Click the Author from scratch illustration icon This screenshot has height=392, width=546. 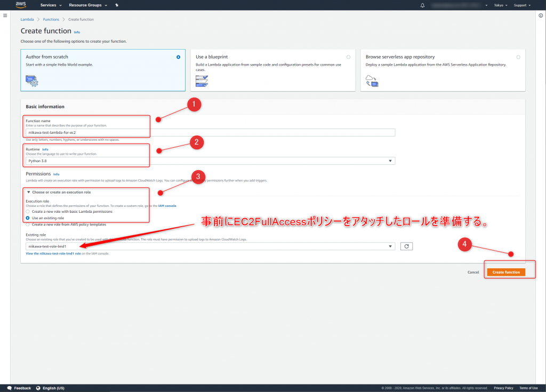click(x=31, y=81)
